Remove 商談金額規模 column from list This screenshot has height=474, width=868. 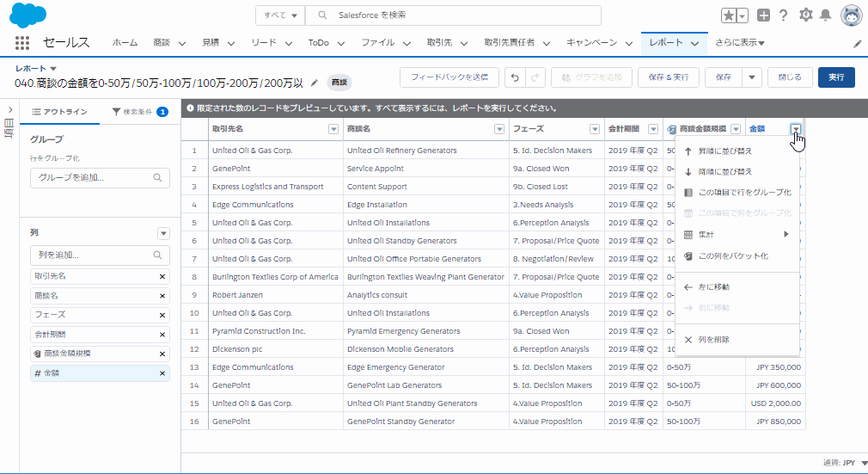[x=162, y=354]
